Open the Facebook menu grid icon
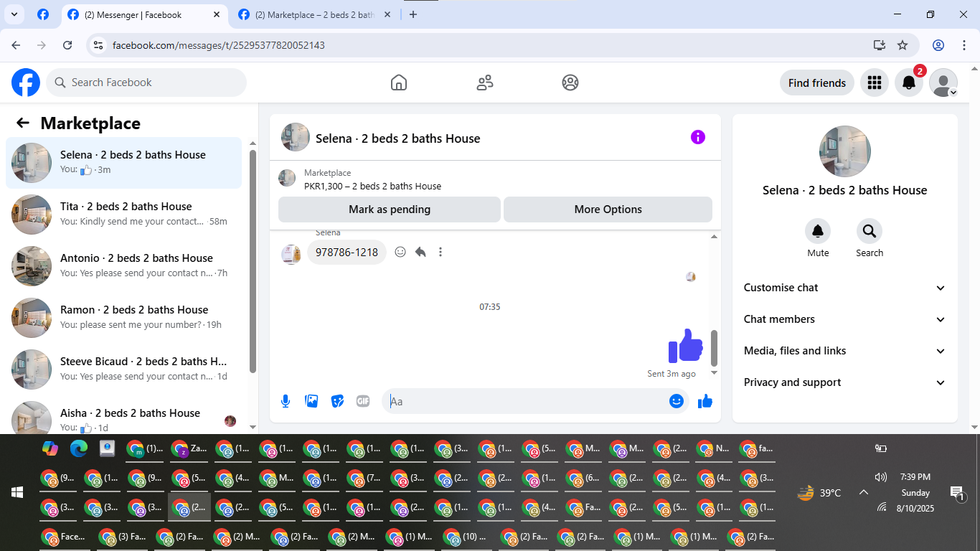The height and width of the screenshot is (551, 980). (874, 83)
